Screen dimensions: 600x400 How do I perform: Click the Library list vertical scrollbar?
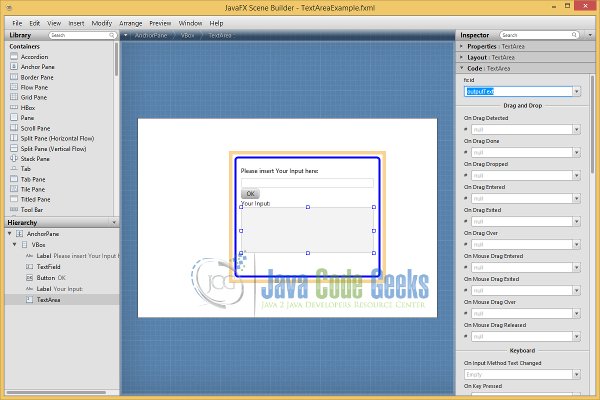[116, 59]
